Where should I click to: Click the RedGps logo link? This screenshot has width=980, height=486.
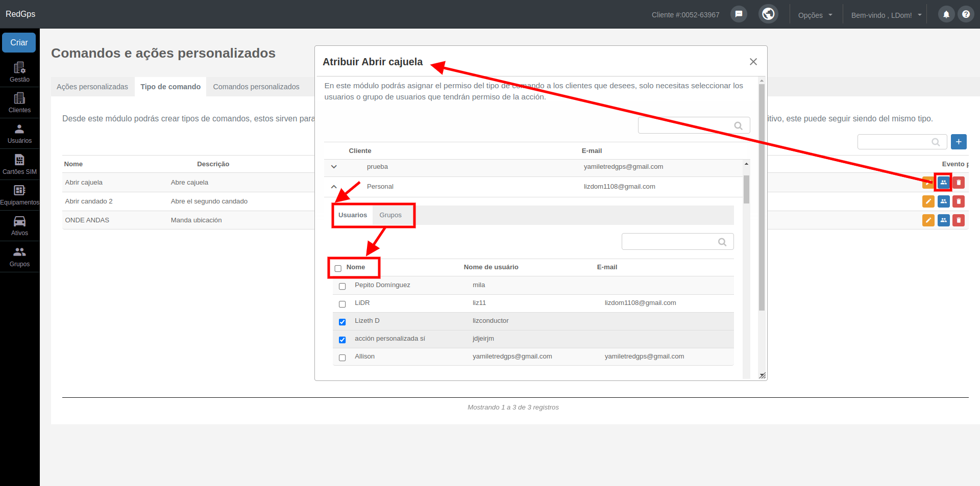pyautogui.click(x=20, y=14)
